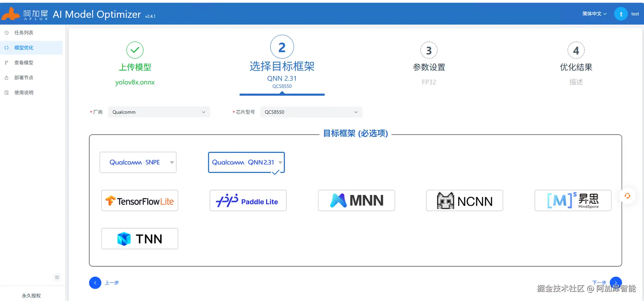
Task: Select the model optimization sidebar item
Action: tap(31, 48)
